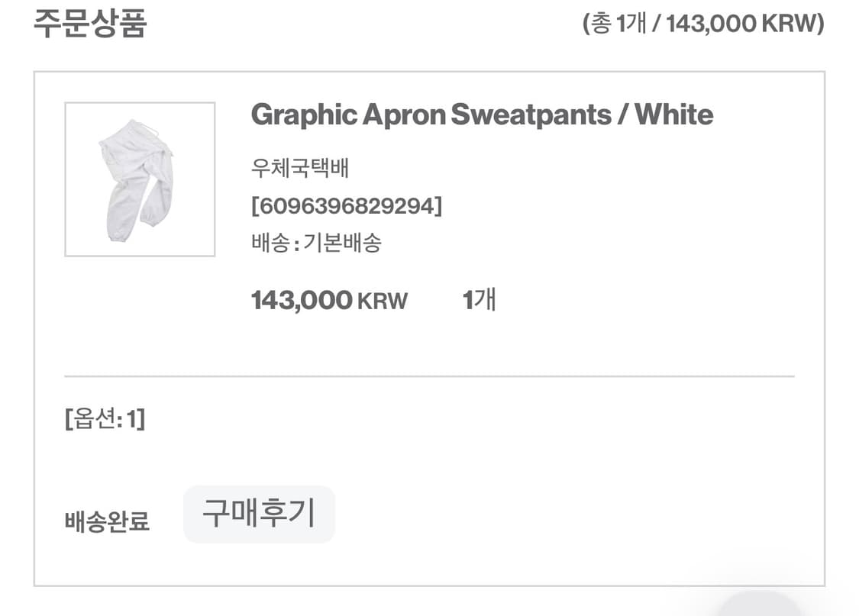Click the KRW text in the header total
This screenshot has width=859, height=616.
coord(789,24)
